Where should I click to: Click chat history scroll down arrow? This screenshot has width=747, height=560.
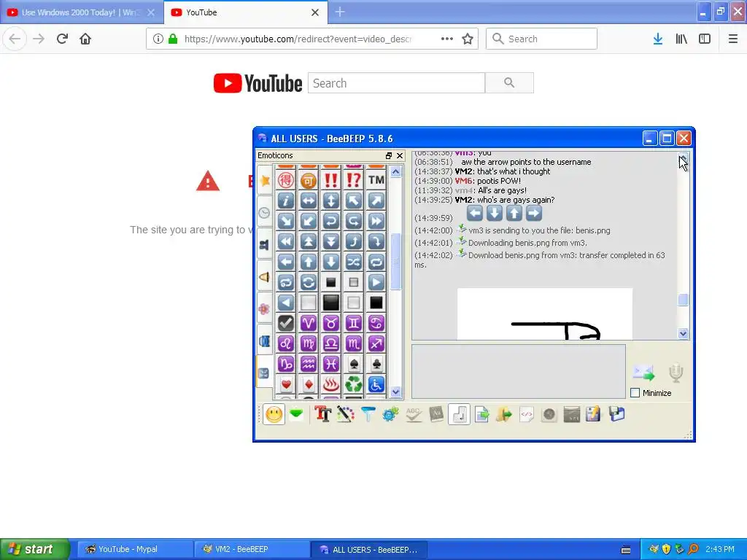click(683, 334)
